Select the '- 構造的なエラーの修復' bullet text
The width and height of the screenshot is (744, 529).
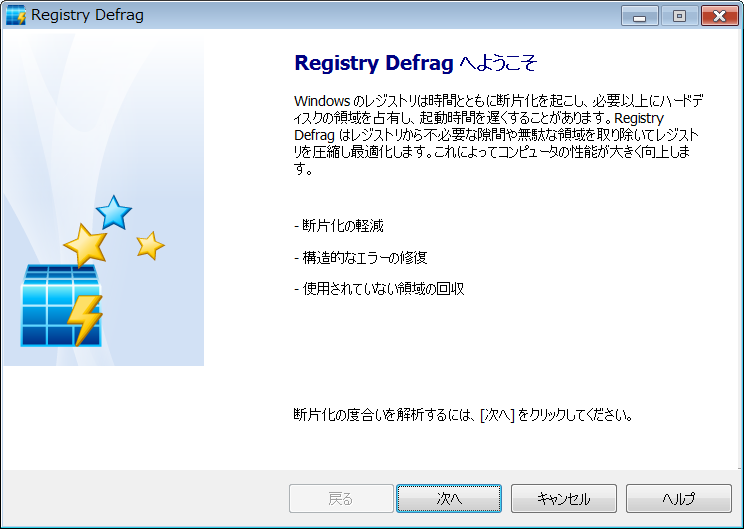click(x=361, y=258)
